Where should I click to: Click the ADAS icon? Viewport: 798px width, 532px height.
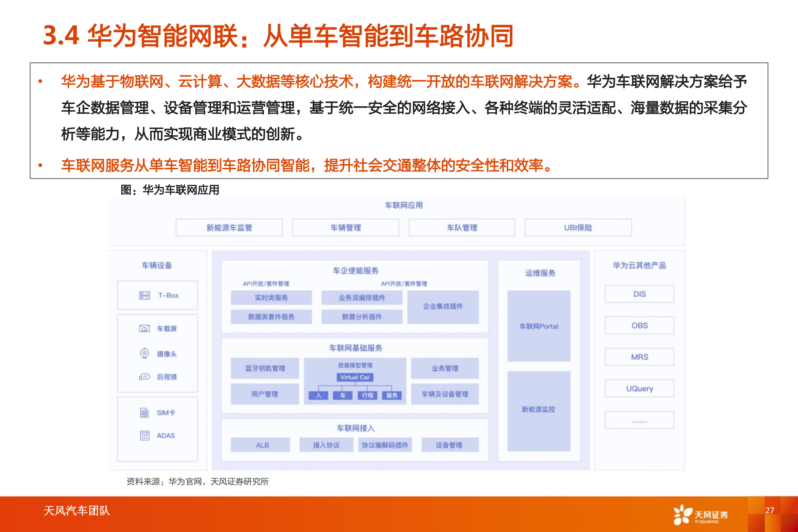point(145,436)
